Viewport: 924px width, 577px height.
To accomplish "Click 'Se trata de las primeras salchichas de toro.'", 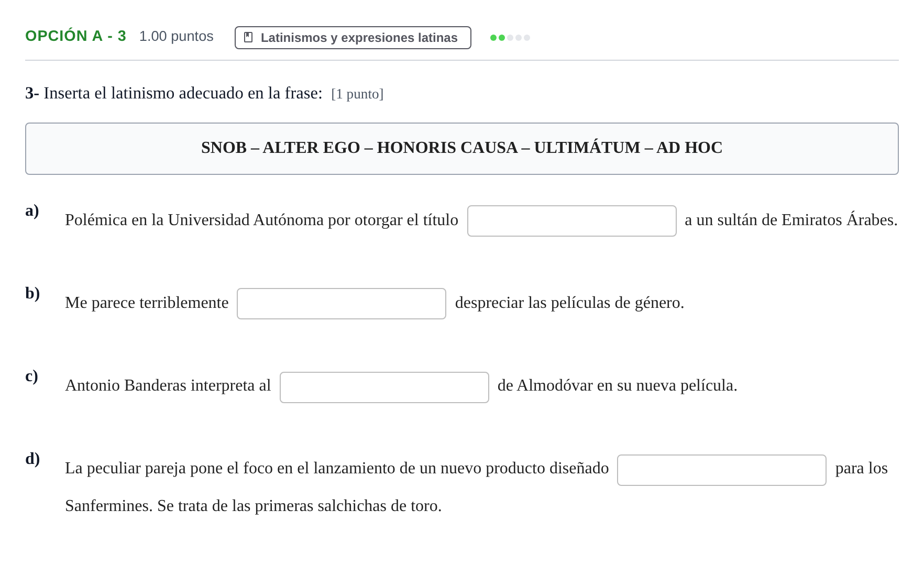I will click(300, 506).
